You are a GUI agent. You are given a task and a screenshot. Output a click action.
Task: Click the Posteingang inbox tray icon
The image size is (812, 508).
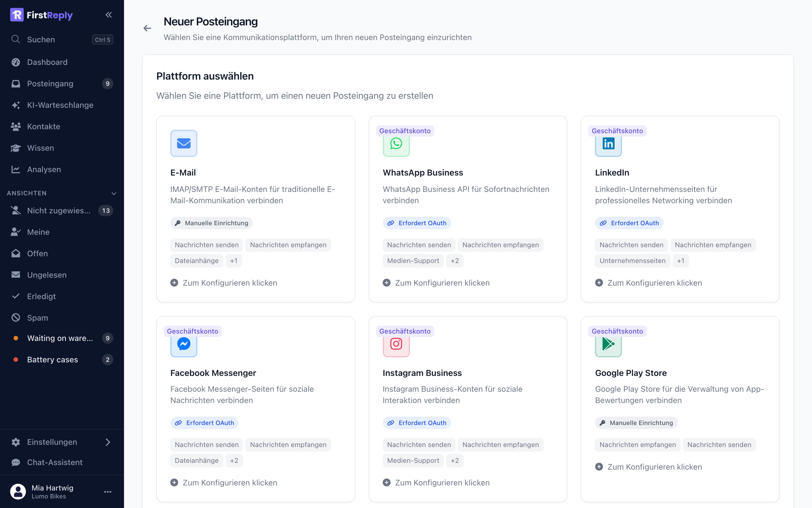tap(16, 84)
